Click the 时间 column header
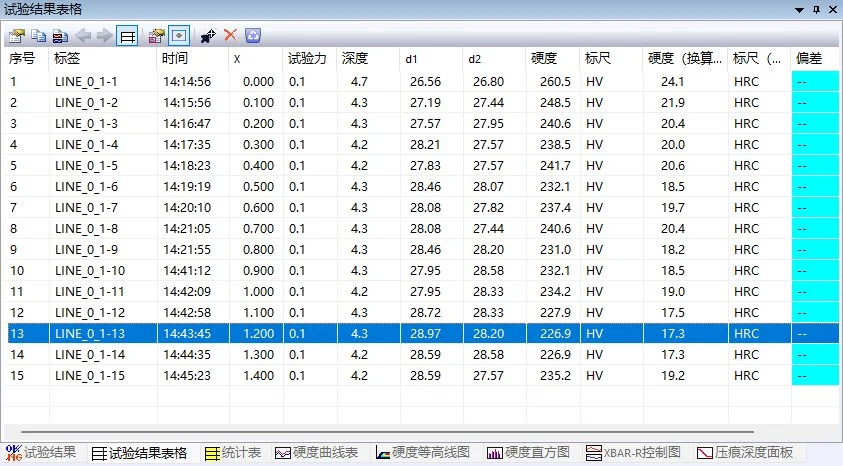843x466 pixels. pyautogui.click(x=194, y=59)
